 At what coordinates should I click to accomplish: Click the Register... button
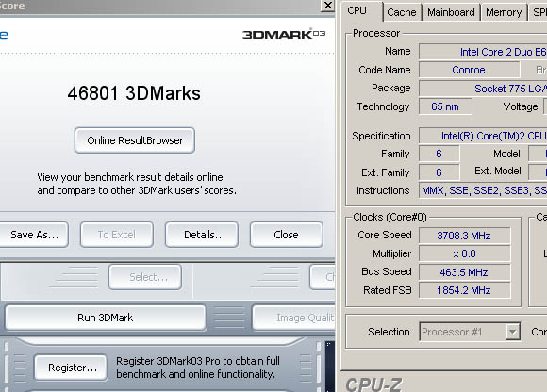[x=71, y=367]
